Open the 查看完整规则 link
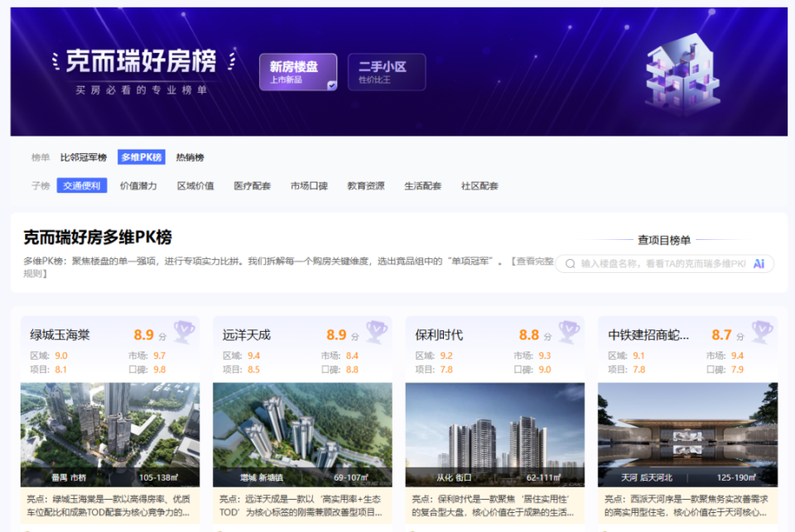 532,261
